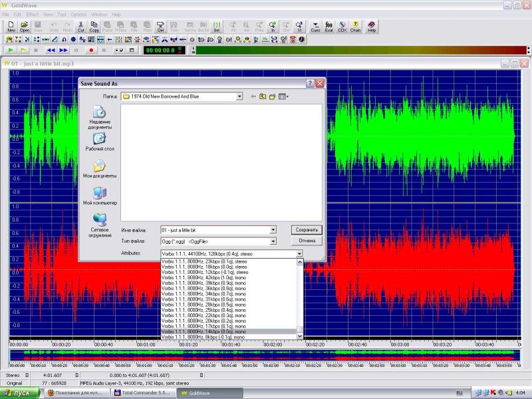Click the control window toggle icon

[132, 51]
